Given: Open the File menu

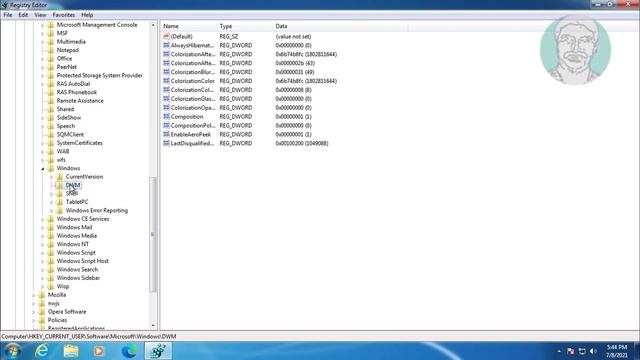Looking at the screenshot, I should tap(8, 15).
